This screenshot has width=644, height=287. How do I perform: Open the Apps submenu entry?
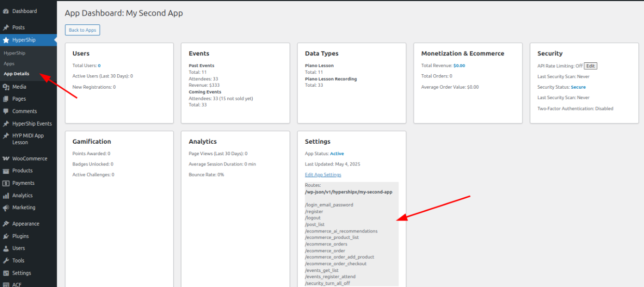pyautogui.click(x=9, y=63)
